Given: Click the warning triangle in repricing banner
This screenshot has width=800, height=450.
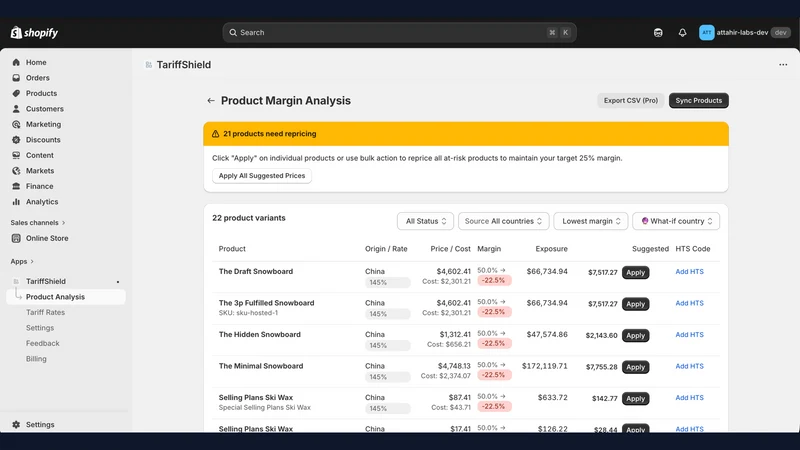Looking at the screenshot, I should (x=215, y=134).
